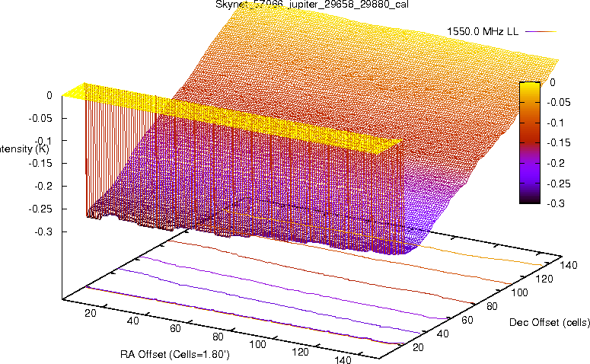The width and height of the screenshot is (590, 364).
Task: Pick the RA Offset axis tick label '40'
Action: [x=132, y=321]
